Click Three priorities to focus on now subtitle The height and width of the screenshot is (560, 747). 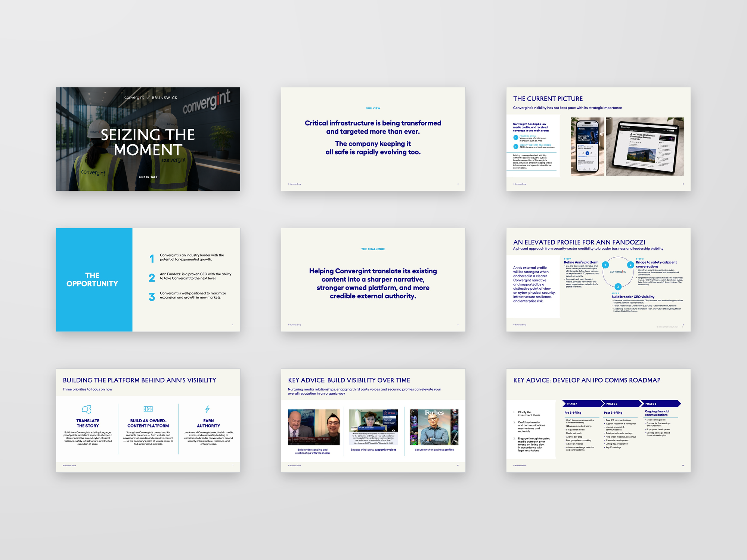(87, 389)
